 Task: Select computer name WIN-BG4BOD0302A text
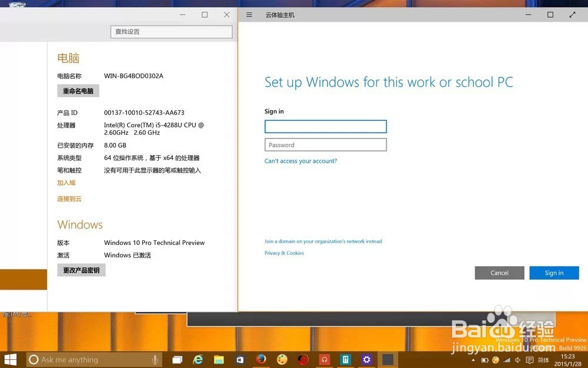pyautogui.click(x=133, y=76)
